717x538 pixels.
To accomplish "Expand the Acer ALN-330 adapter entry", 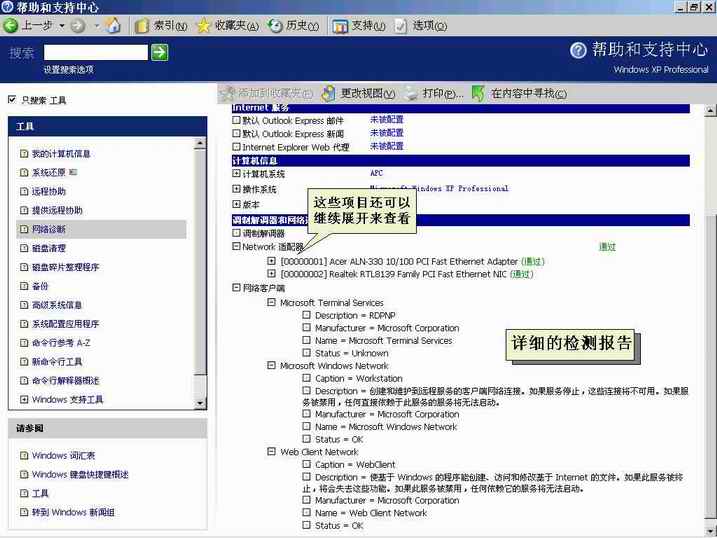I will click(x=271, y=261).
